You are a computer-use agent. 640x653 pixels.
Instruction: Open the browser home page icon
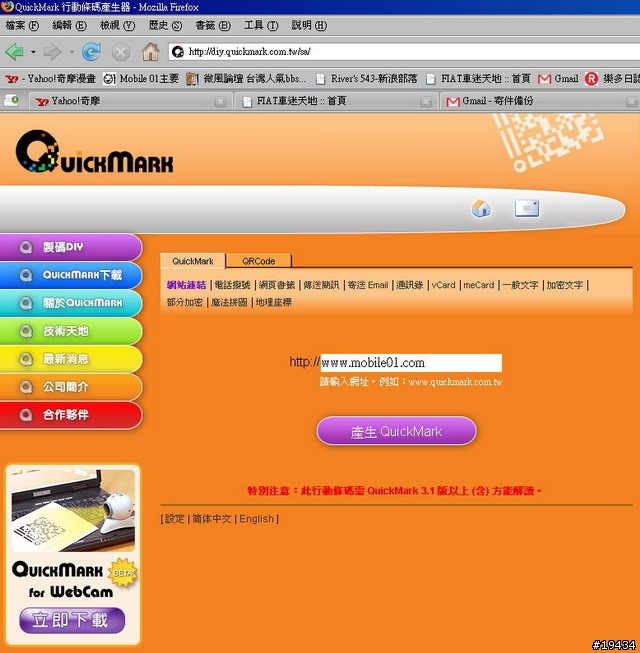click(x=151, y=52)
